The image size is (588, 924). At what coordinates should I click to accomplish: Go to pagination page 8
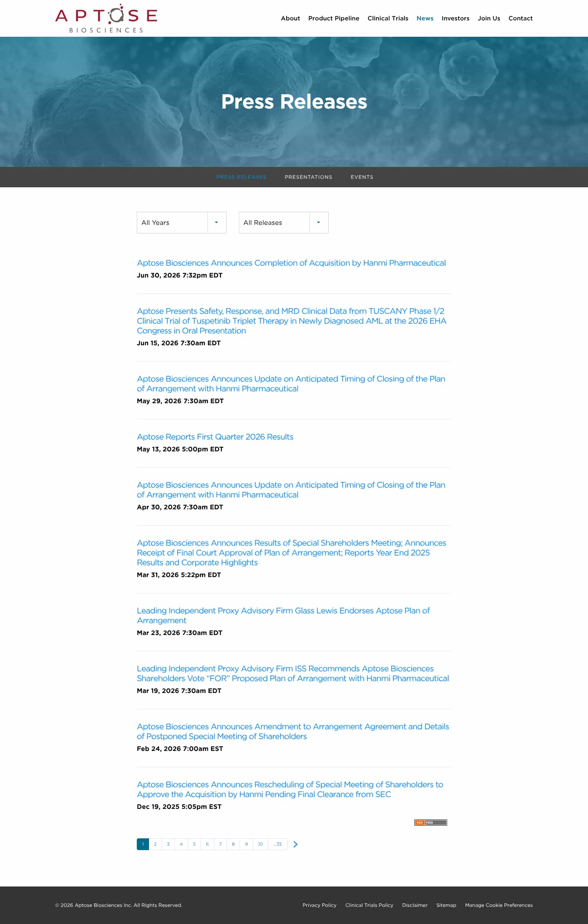[x=234, y=844]
